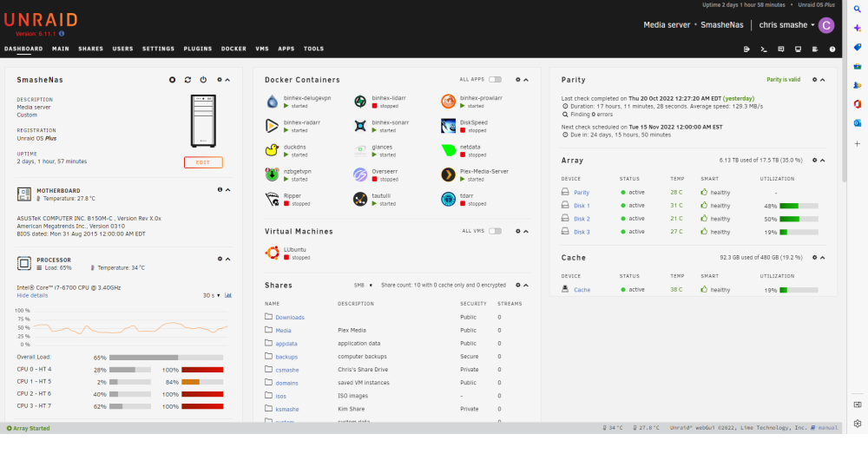The height and width of the screenshot is (467, 868).
Task: Collapse the Virtual Machines section
Action: click(526, 231)
